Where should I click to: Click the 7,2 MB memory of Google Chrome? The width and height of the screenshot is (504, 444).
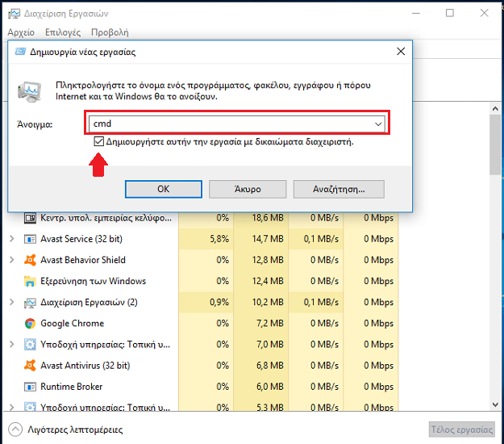pyautogui.click(x=270, y=324)
